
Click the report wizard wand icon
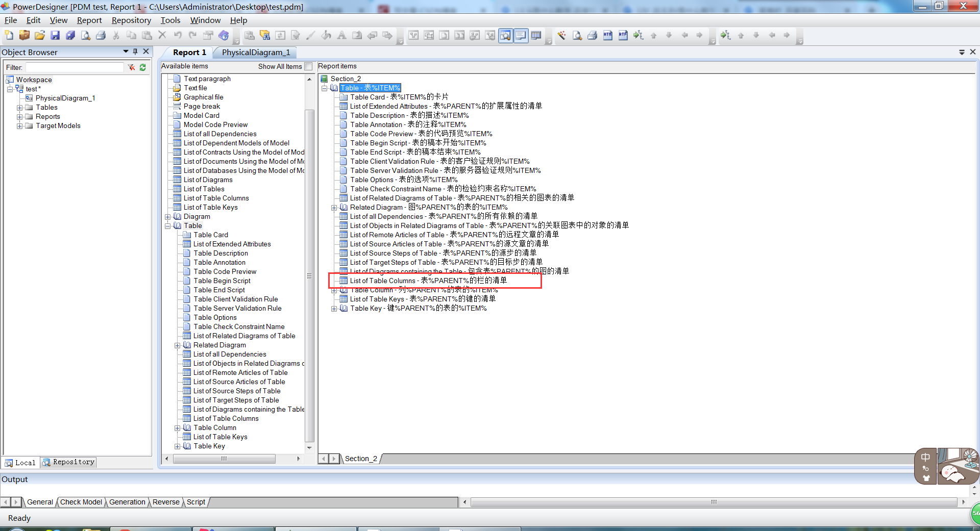tap(562, 35)
